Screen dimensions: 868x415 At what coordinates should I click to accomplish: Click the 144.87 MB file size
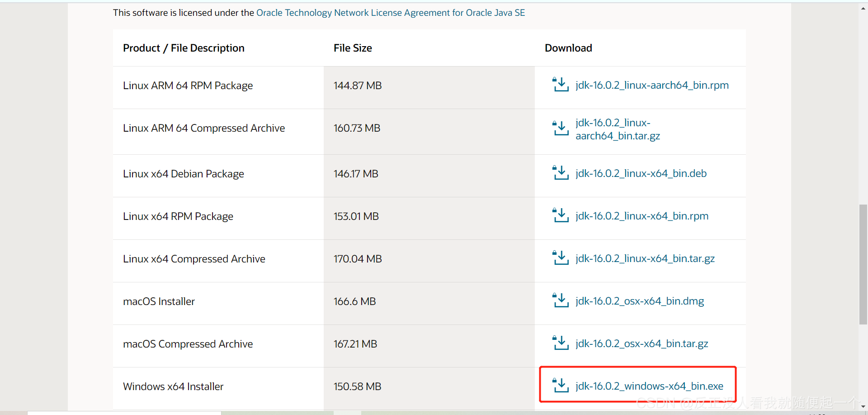(358, 86)
